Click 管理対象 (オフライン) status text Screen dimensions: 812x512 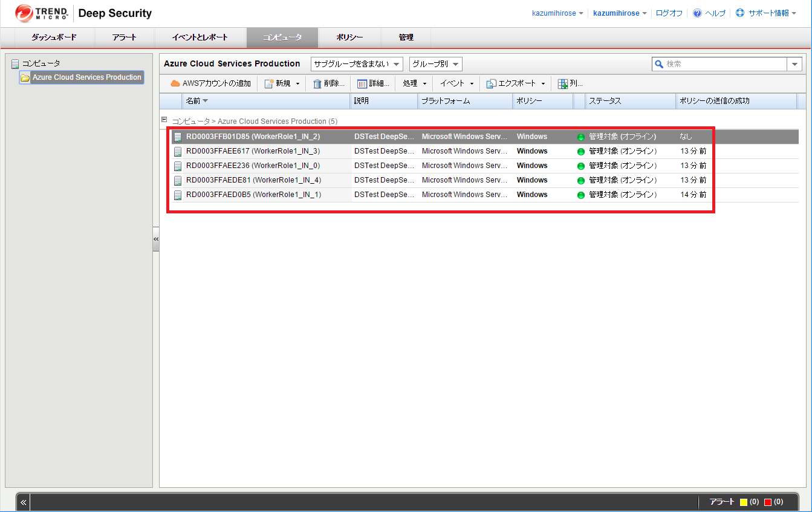[622, 137]
